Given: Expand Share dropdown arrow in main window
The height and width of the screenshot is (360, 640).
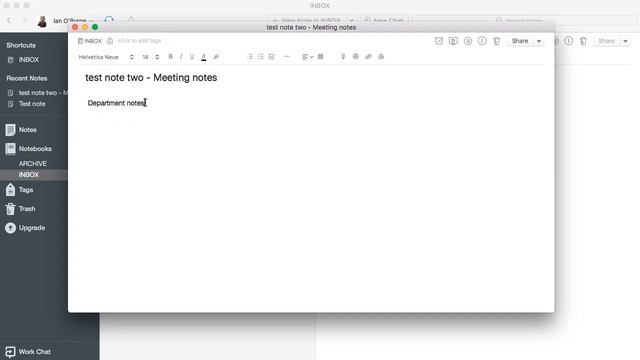Looking at the screenshot, I should 625,41.
